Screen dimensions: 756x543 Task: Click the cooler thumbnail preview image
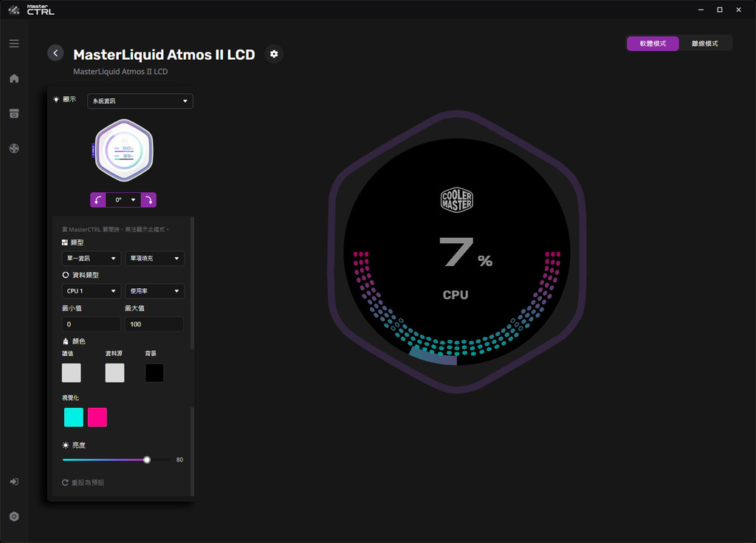point(124,150)
